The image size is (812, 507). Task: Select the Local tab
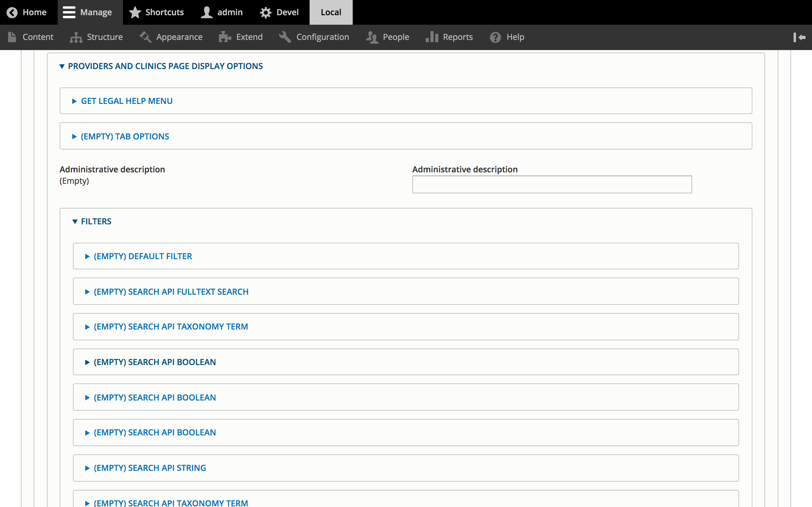tap(331, 12)
